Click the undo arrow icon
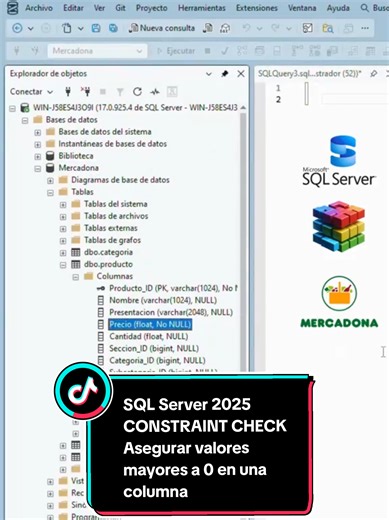The width and height of the screenshot is (389, 520). coord(246,28)
